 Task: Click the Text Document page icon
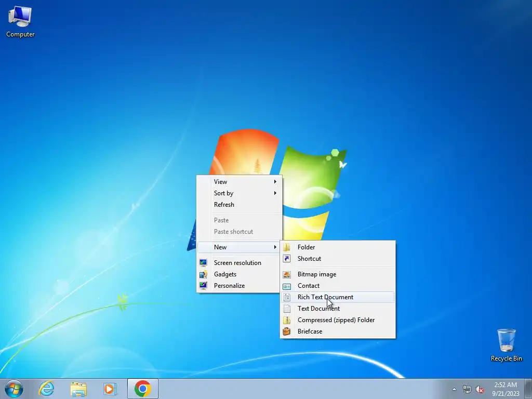(287, 309)
